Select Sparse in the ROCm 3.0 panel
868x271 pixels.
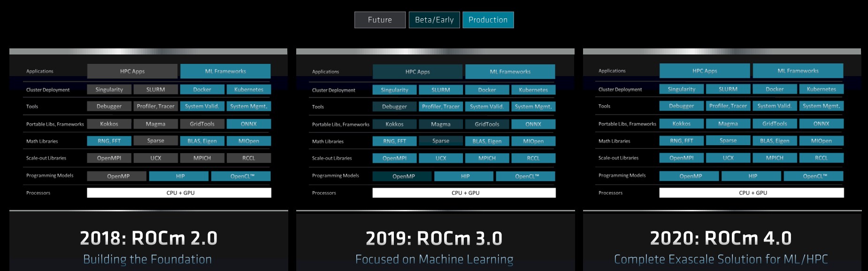[441, 141]
